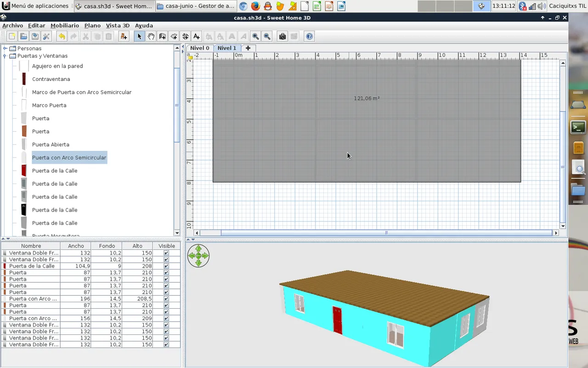Viewport: 588px width, 368px height.
Task: Open the Mobiliario menu
Action: [65, 25]
